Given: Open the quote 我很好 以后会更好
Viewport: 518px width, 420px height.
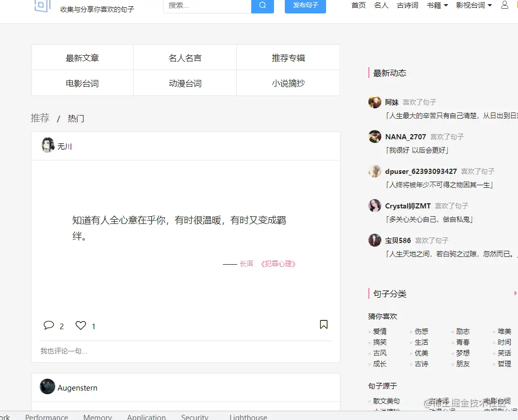Looking at the screenshot, I should [x=417, y=150].
